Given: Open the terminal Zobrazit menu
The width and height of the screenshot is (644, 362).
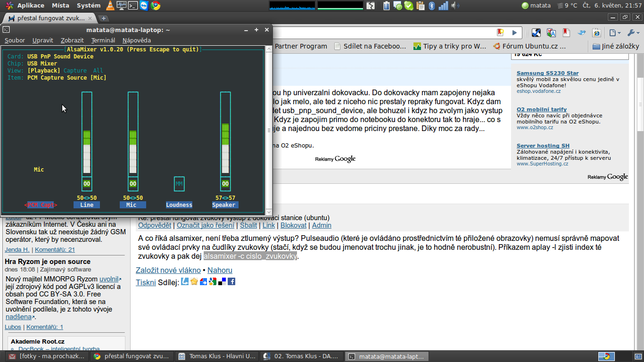Looking at the screenshot, I should 72,41.
